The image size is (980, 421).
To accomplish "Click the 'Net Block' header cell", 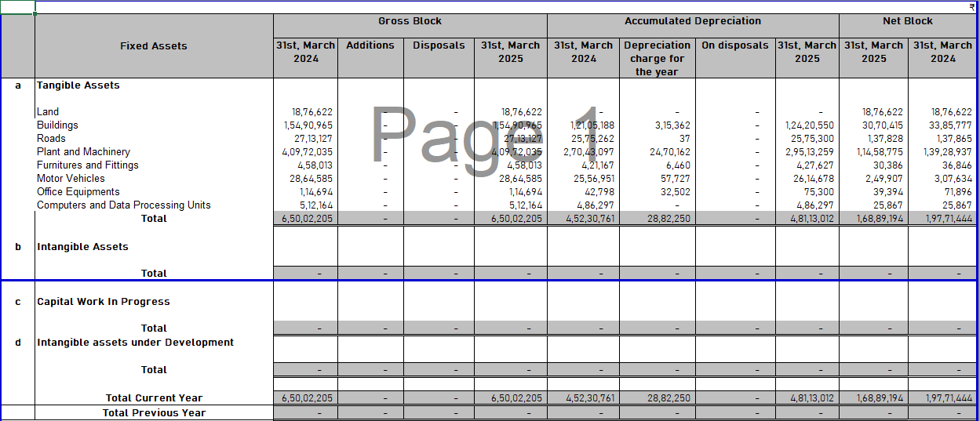I will click(908, 21).
